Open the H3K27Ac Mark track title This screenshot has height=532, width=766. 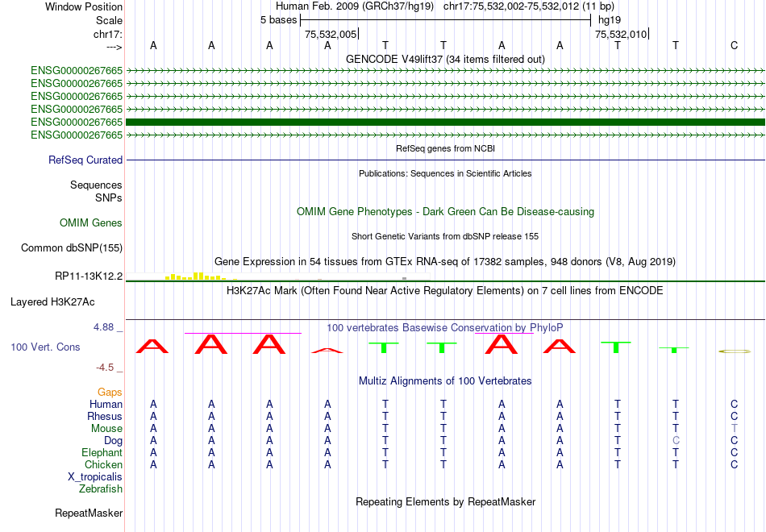coord(445,291)
